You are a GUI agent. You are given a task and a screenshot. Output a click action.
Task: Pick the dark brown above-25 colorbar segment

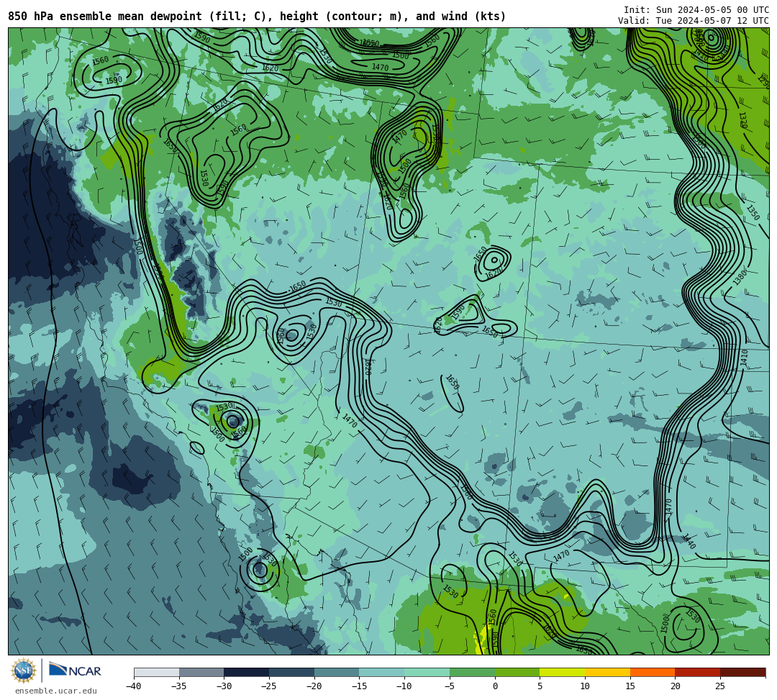[x=742, y=672]
